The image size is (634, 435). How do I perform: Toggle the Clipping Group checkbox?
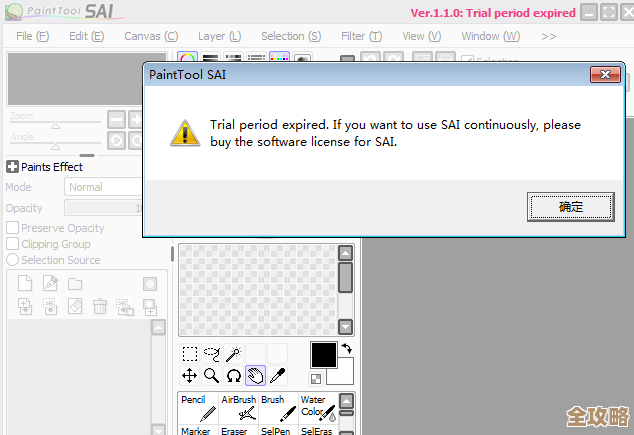pos(13,244)
